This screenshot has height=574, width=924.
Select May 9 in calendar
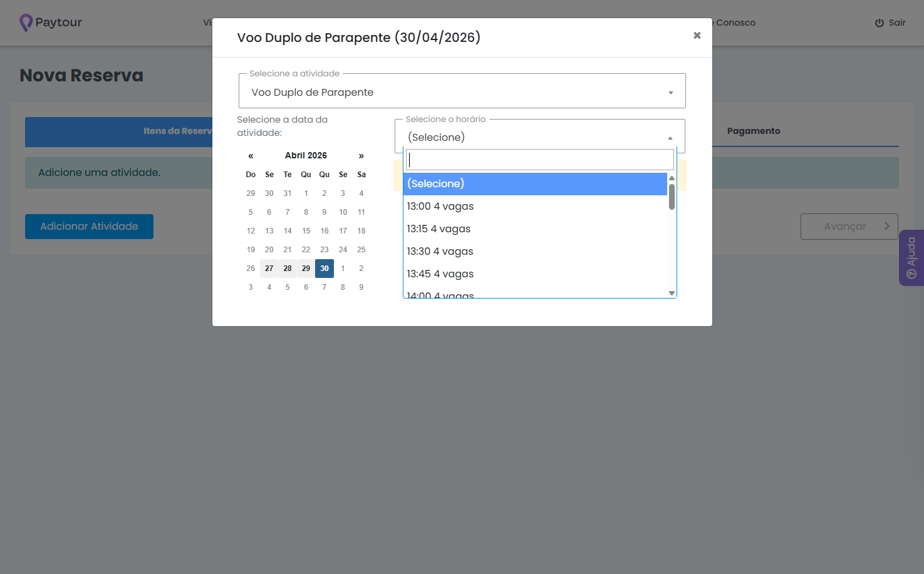click(x=361, y=287)
